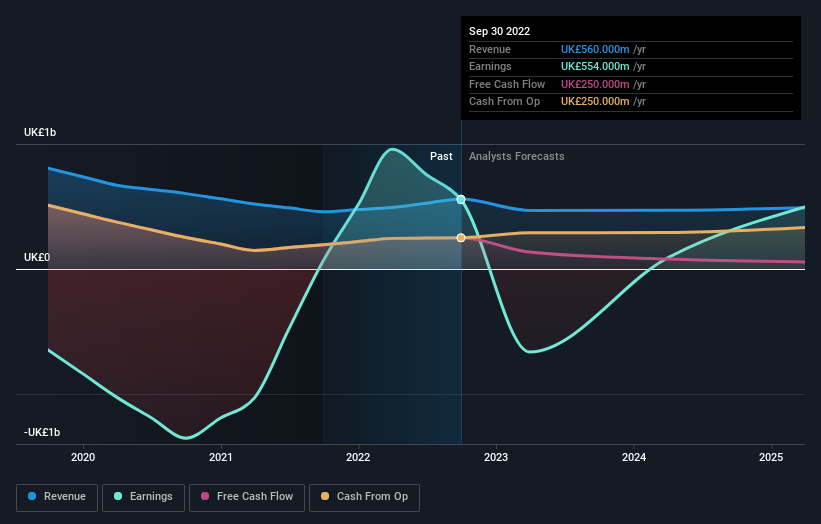Viewport: 821px width, 524px height.
Task: Click the Analysts Forecasts label
Action: (516, 157)
